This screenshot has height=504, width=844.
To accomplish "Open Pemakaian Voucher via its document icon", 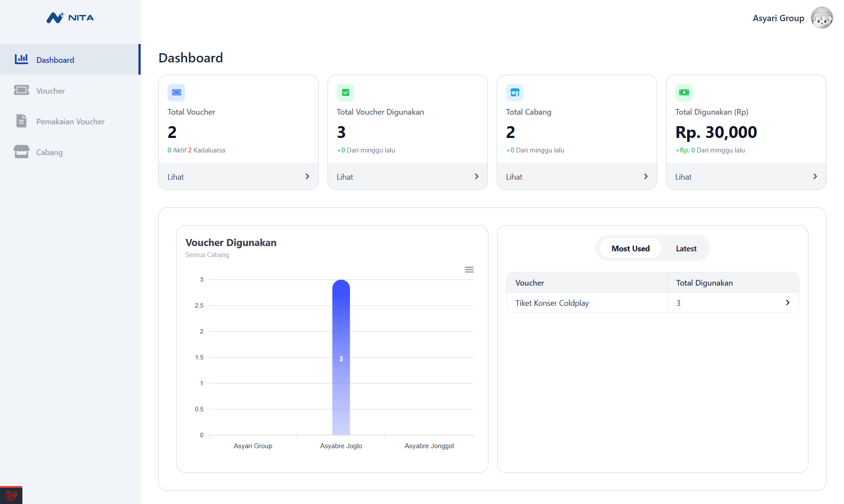I will point(22,121).
